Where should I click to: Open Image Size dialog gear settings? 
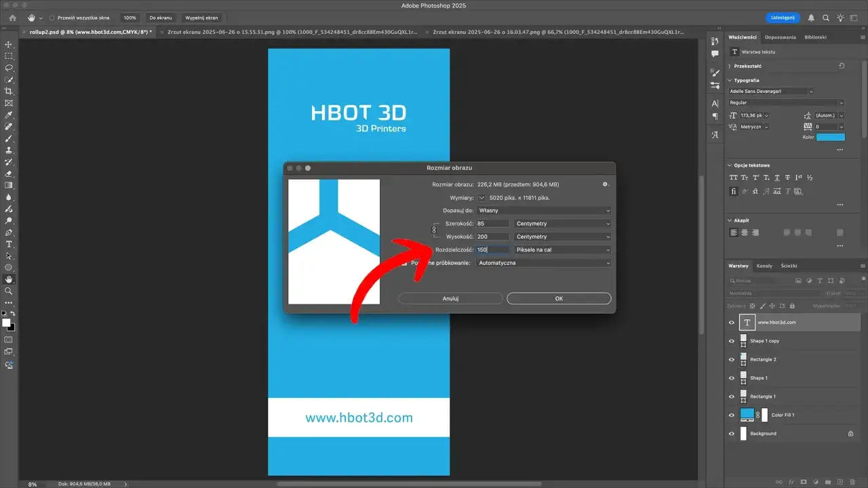[x=606, y=184]
